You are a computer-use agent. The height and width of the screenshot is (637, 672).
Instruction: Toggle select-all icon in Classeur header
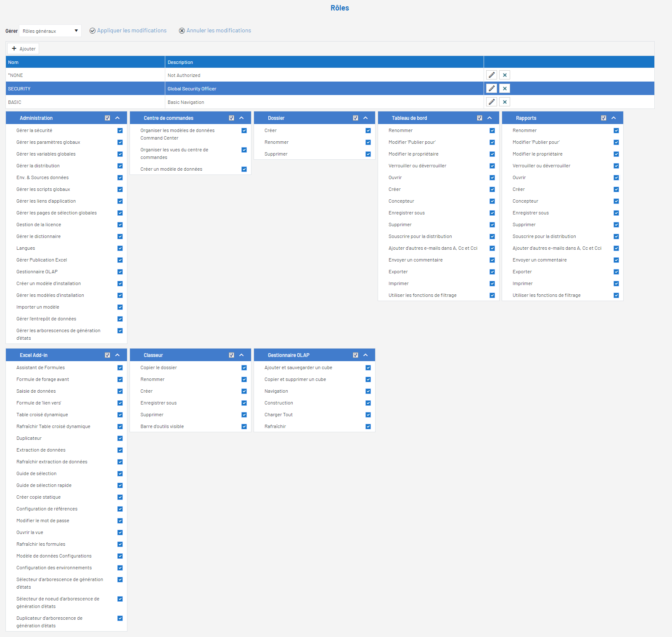pos(231,355)
